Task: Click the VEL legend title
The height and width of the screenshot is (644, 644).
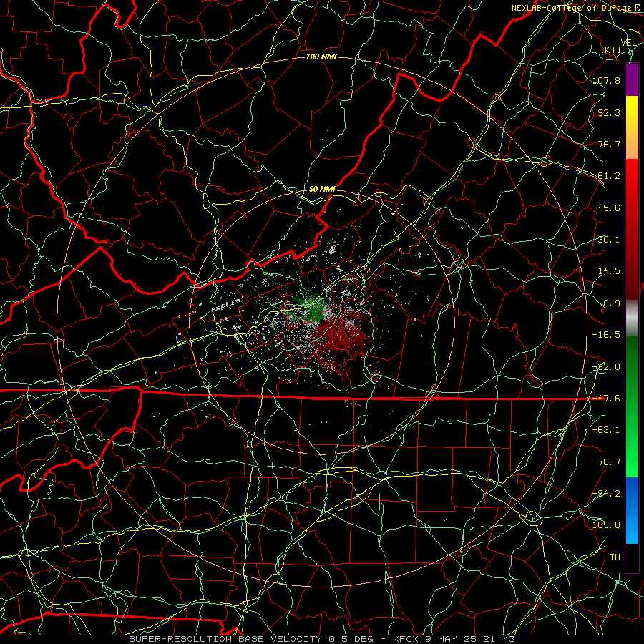Action: 628,43
